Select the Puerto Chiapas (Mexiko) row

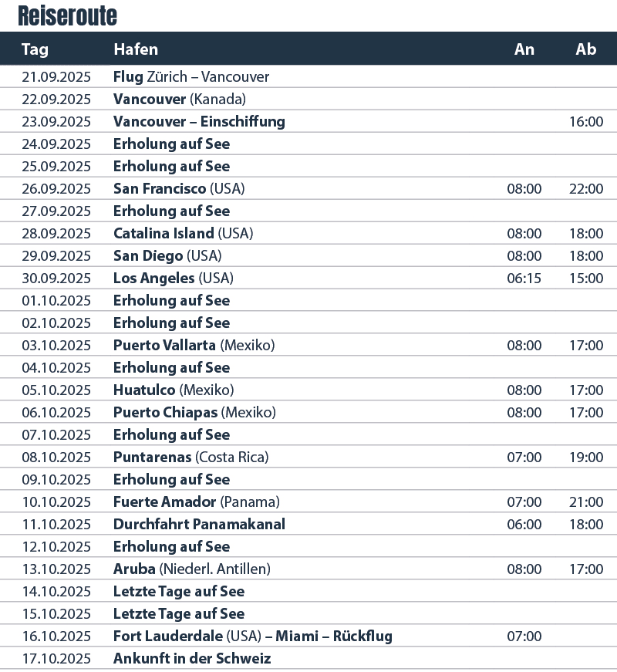pos(308,412)
